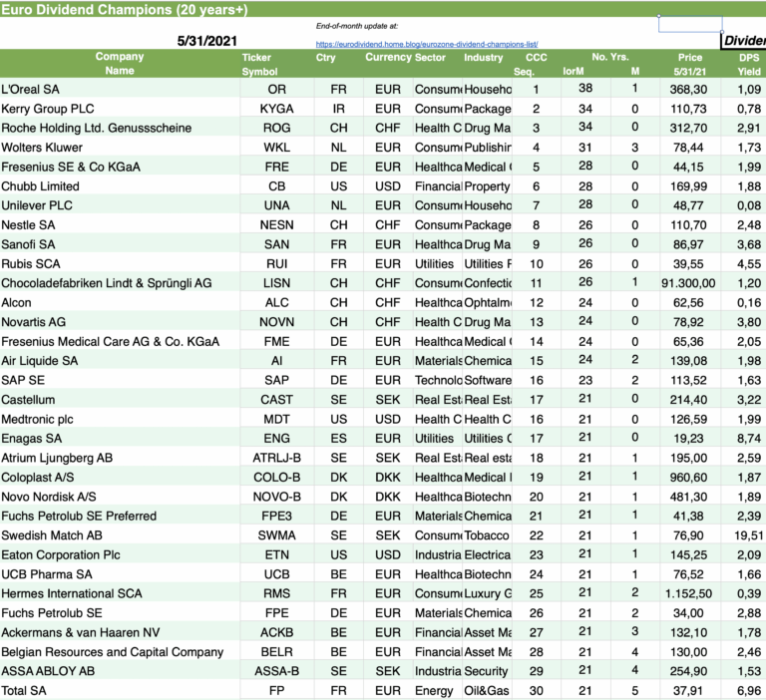
Task: Select the empty outlined cell above Dividend header
Action: click(x=690, y=24)
